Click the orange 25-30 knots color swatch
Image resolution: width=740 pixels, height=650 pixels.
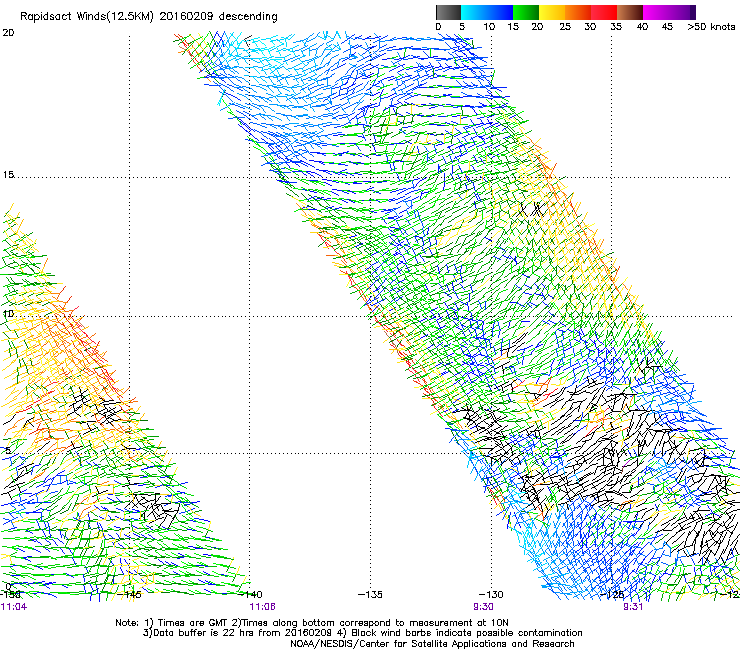[x=578, y=12]
